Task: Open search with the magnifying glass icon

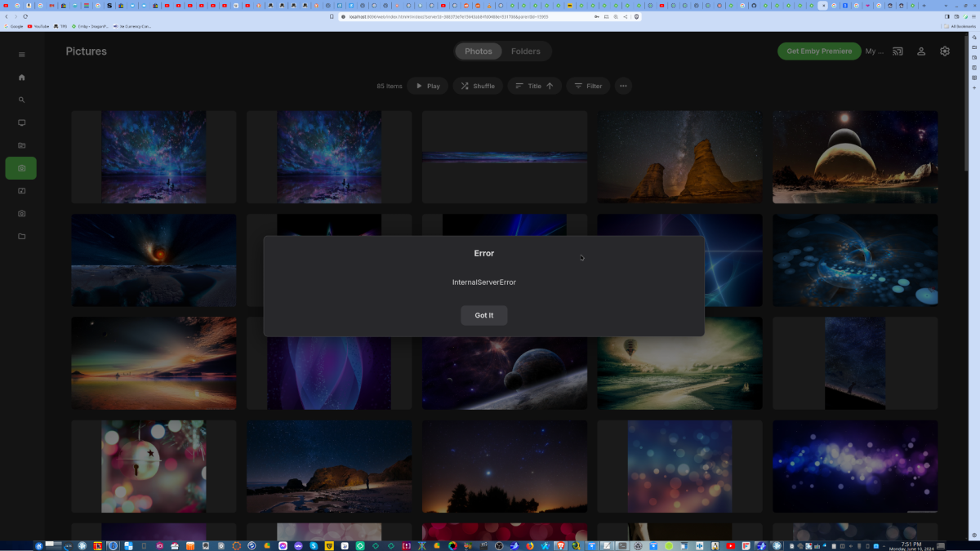Action: [x=21, y=100]
